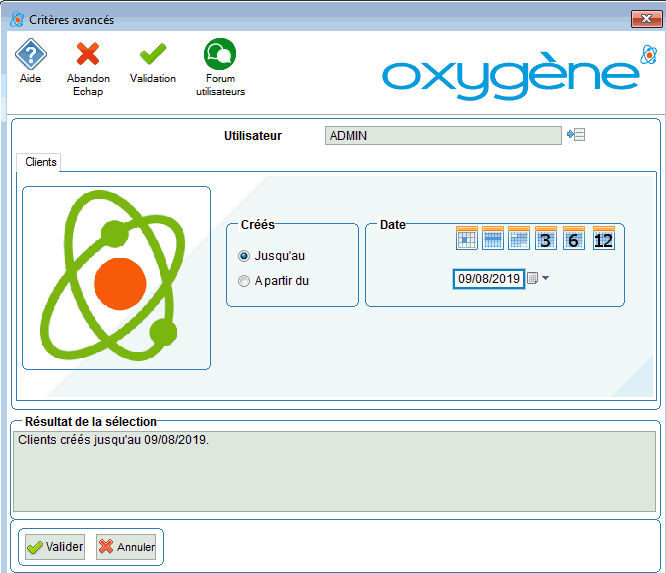Click the Abandon Echap red cross
666x573 pixels.
tap(88, 54)
